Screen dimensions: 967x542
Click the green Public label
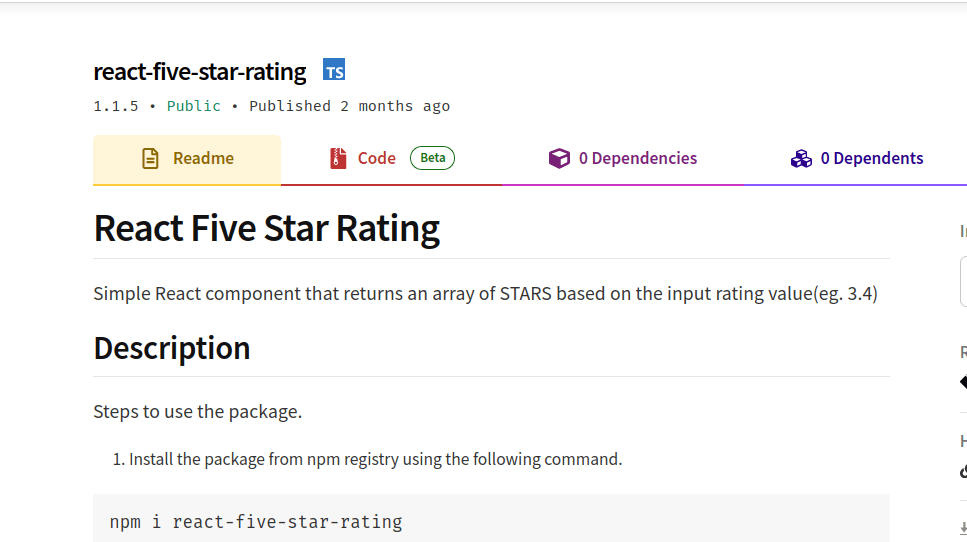click(194, 106)
